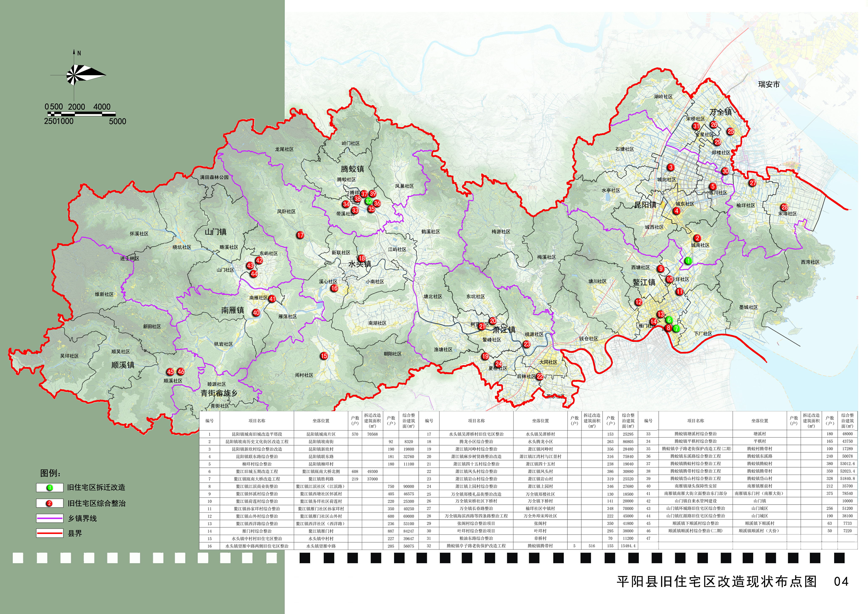Click the map title 平阳县旧住宅区改造现状布点图
The image size is (868, 614).
[717, 581]
